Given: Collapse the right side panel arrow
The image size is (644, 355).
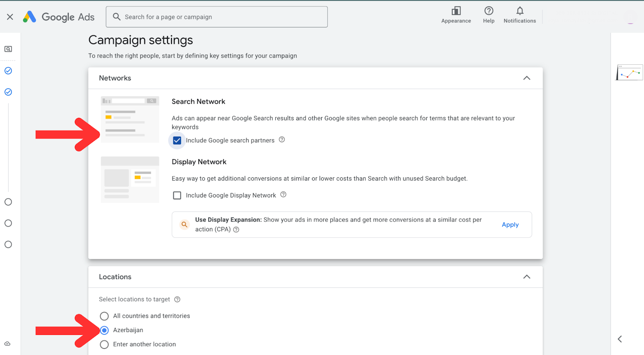Looking at the screenshot, I should coord(620,339).
